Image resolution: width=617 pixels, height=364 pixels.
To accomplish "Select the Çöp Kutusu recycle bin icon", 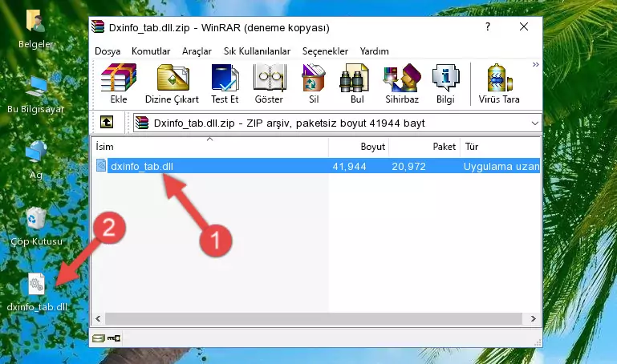I will (37, 226).
